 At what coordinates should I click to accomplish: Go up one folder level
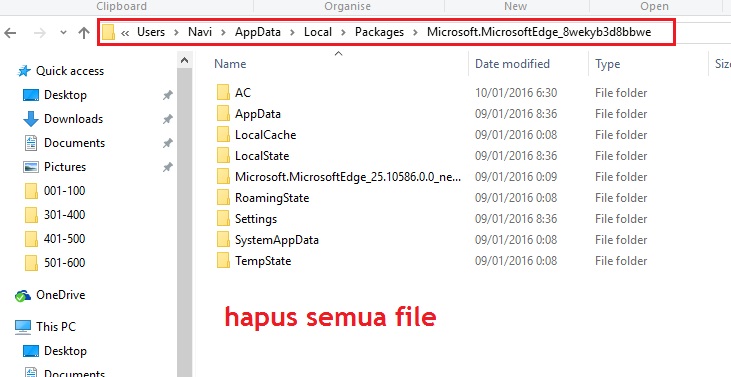(x=84, y=33)
